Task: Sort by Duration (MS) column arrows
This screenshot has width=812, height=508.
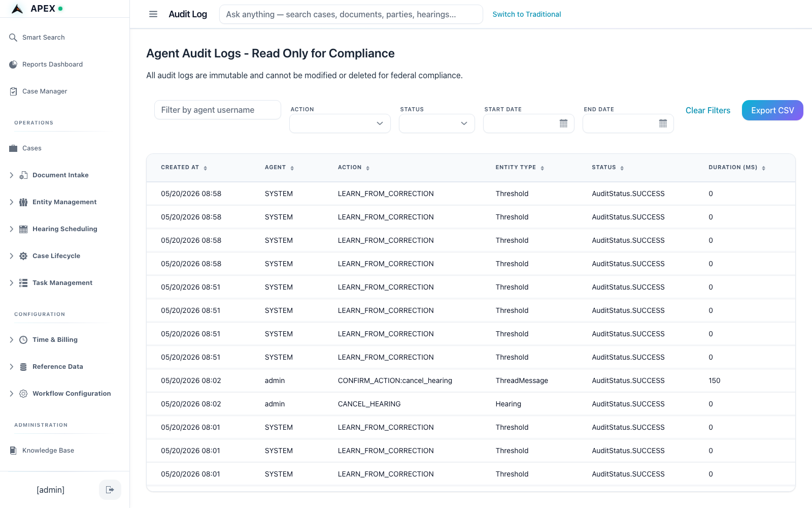Action: (x=763, y=168)
